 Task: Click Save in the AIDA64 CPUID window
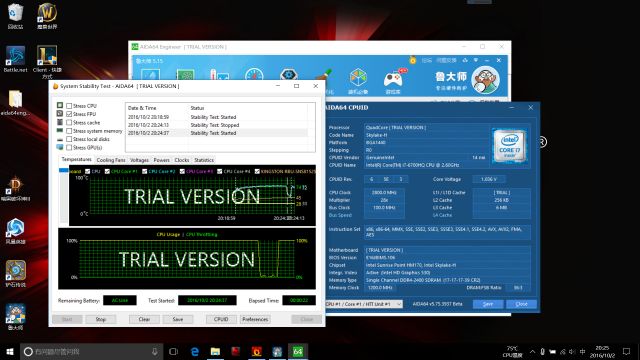coord(488,304)
